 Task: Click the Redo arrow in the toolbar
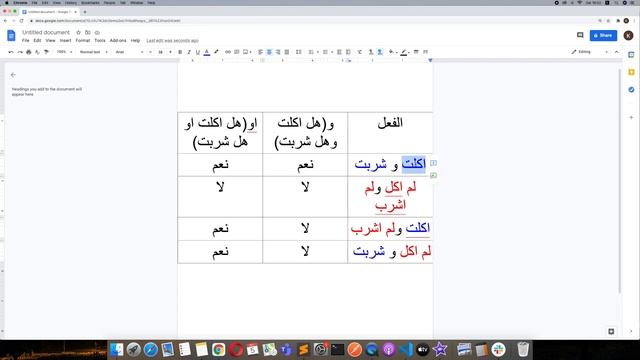(20, 52)
